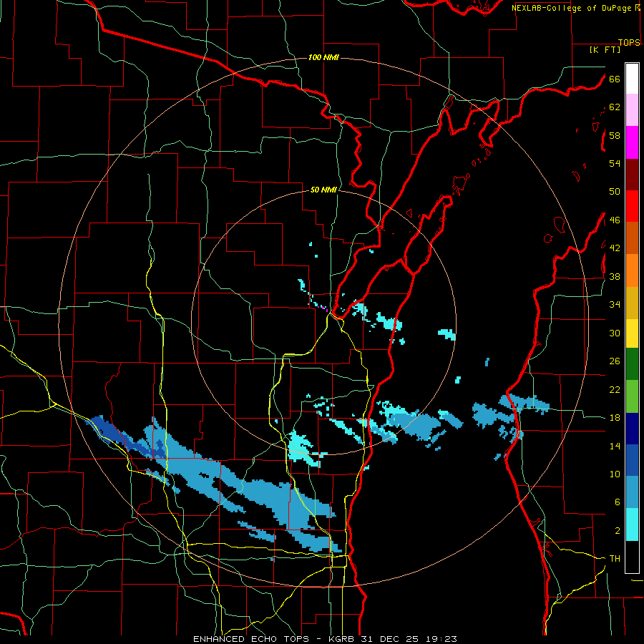
Task: Select the light green legend swatch
Action: click(632, 396)
